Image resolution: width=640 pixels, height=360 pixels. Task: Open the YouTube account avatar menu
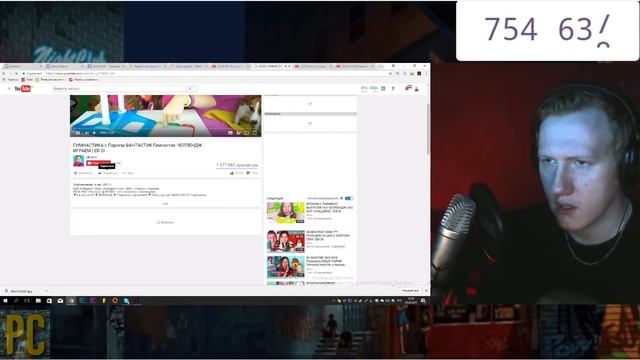point(417,88)
